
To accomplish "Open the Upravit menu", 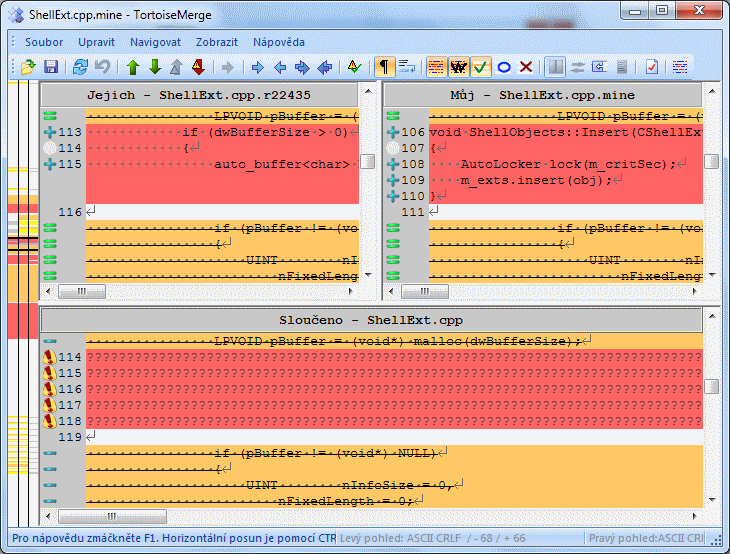I will (96, 42).
